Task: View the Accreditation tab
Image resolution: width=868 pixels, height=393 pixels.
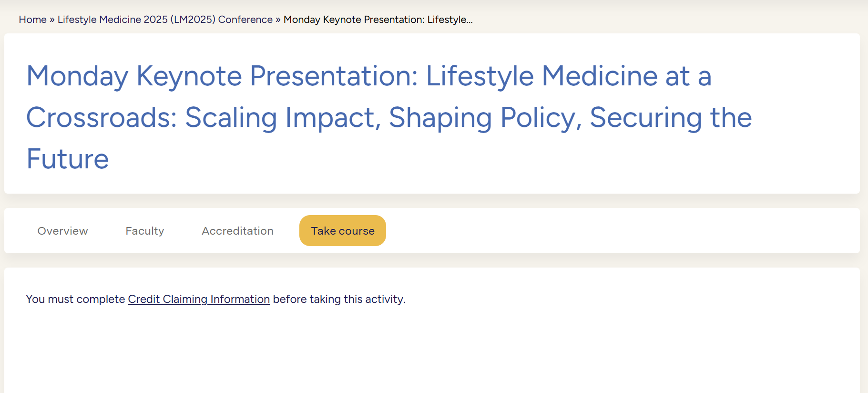Action: [237, 231]
